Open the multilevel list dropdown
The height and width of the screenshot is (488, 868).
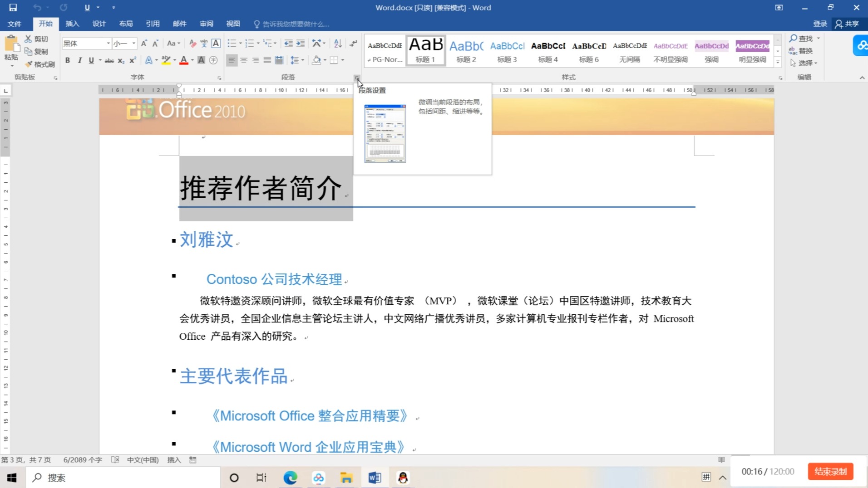point(275,44)
